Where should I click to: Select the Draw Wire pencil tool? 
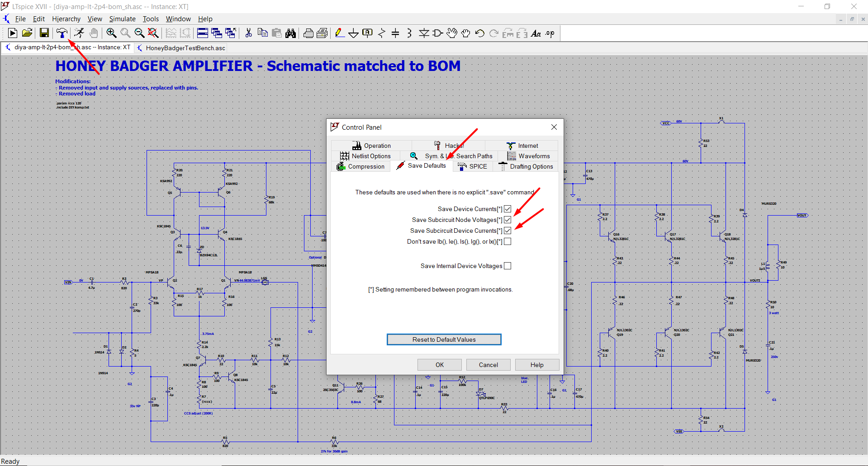340,33
